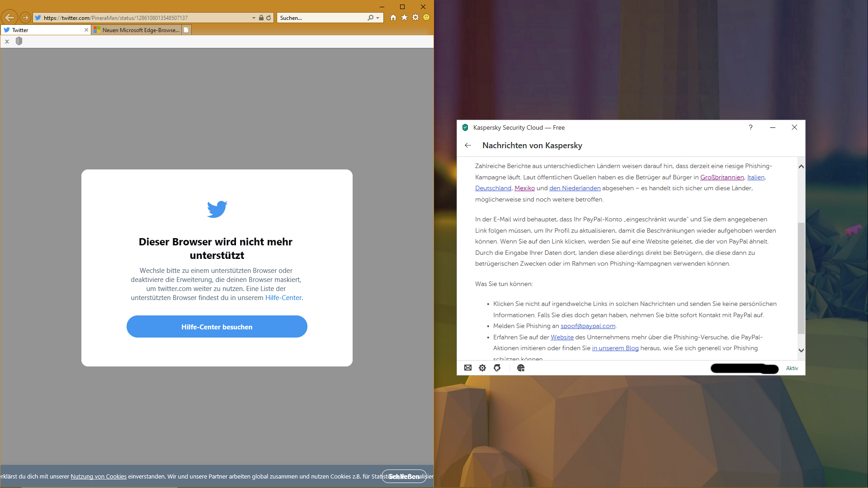Viewport: 868px width, 488px height.
Task: Click the spoof@paypal.com email link
Action: (588, 326)
